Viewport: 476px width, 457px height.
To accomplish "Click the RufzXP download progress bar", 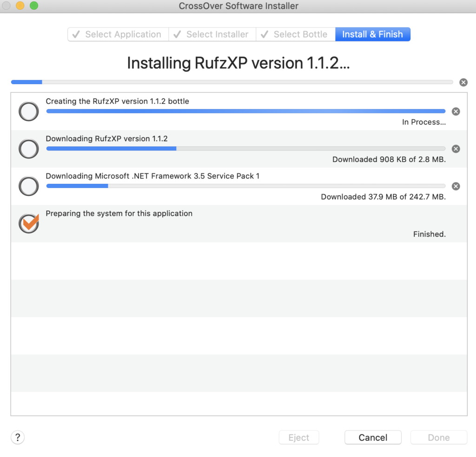I will 245,149.
